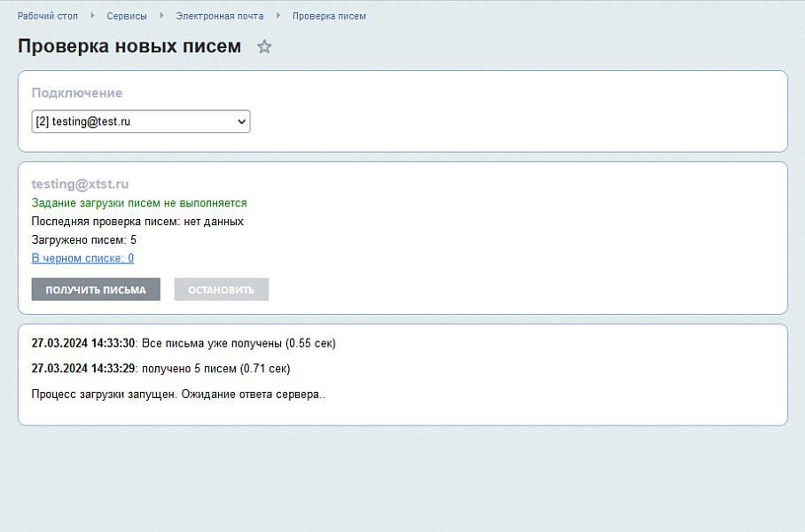Open the Подключение mailbox dropdown
This screenshot has height=532, width=805.
(141, 121)
